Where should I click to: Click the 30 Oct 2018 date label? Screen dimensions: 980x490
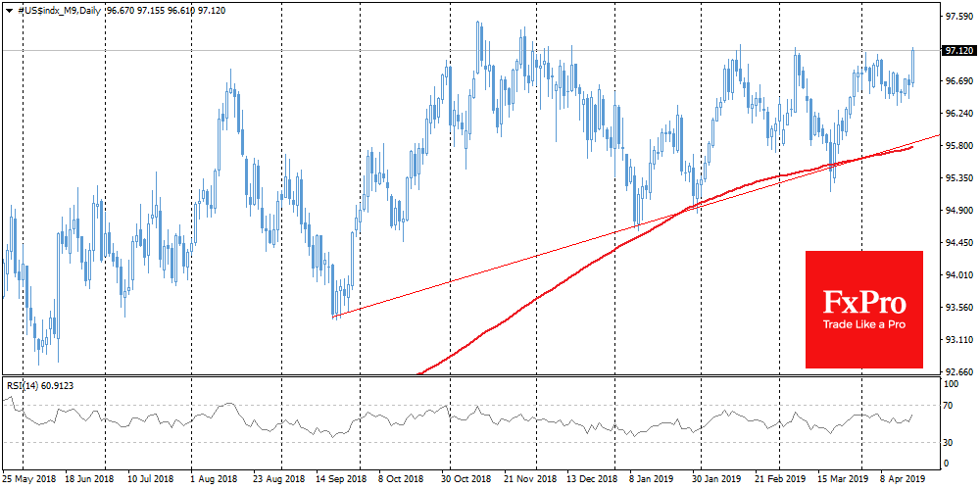(x=465, y=481)
